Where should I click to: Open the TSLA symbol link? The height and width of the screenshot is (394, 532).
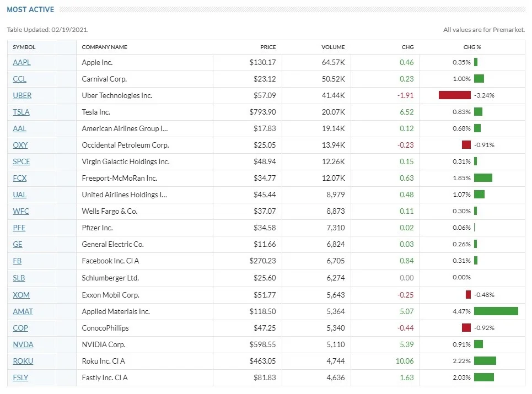point(21,112)
